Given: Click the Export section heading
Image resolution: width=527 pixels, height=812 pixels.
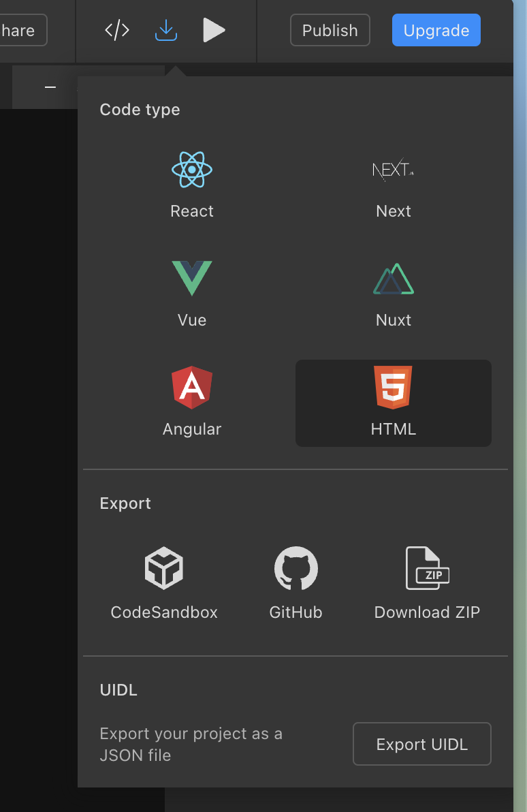Looking at the screenshot, I should 125,503.
